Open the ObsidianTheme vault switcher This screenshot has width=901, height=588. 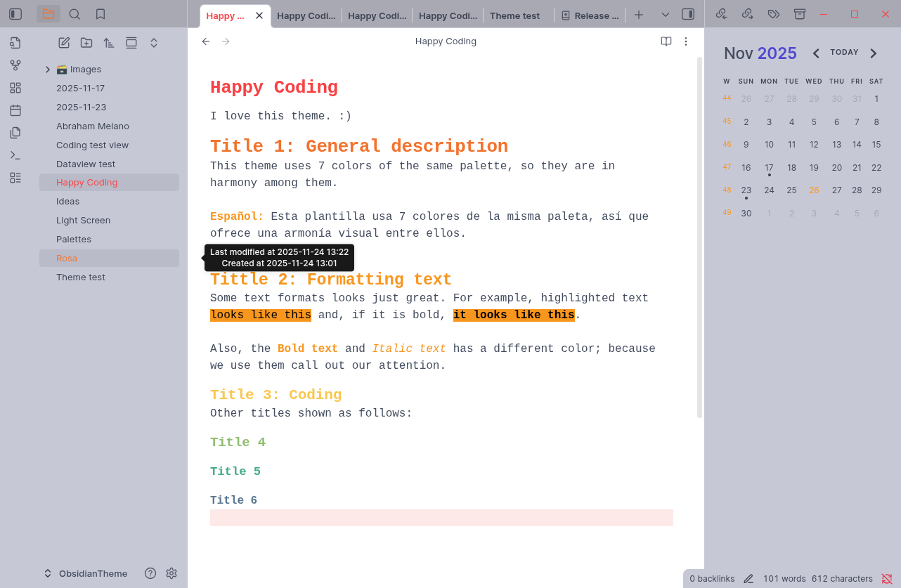(x=86, y=573)
